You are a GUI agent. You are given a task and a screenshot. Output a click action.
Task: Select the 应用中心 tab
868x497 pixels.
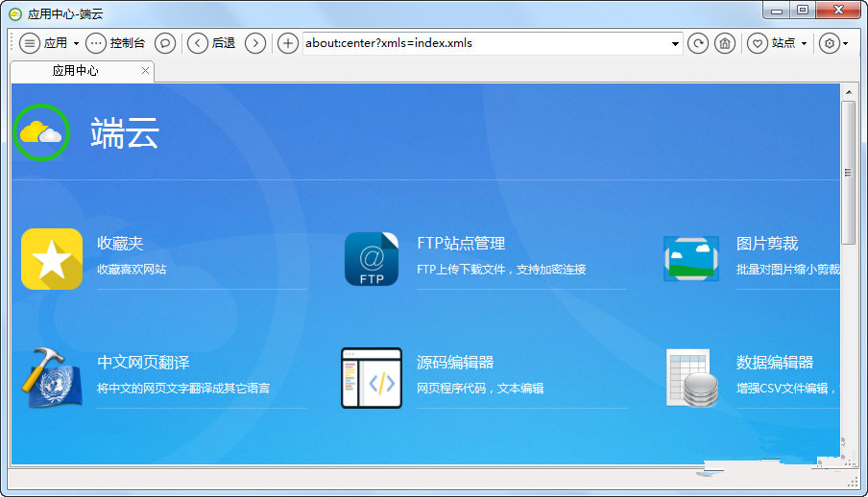[x=75, y=71]
